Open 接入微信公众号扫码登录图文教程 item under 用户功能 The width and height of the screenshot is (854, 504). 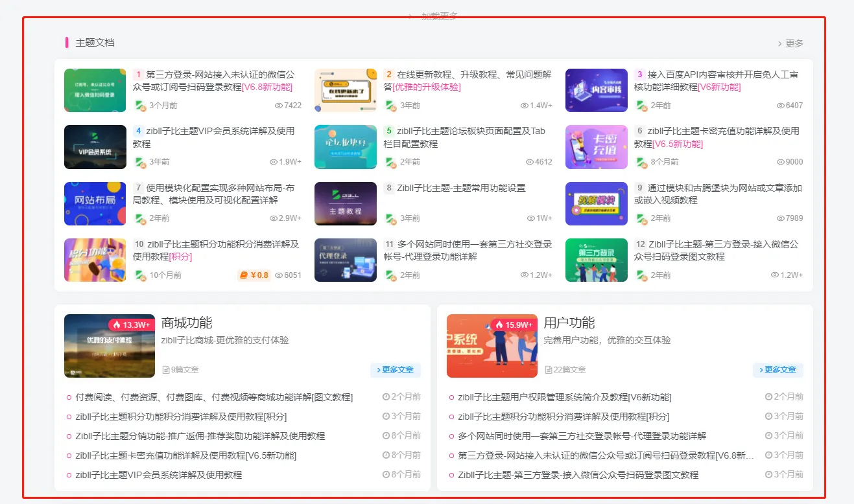[578, 475]
